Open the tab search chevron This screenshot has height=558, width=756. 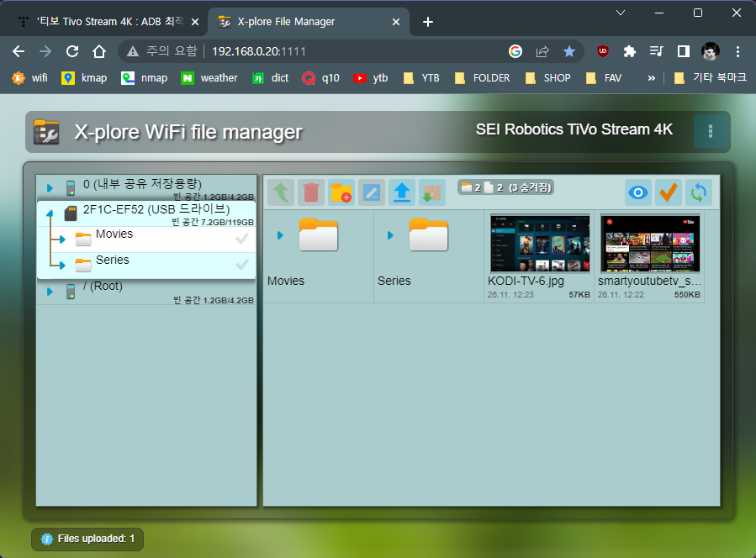(621, 13)
